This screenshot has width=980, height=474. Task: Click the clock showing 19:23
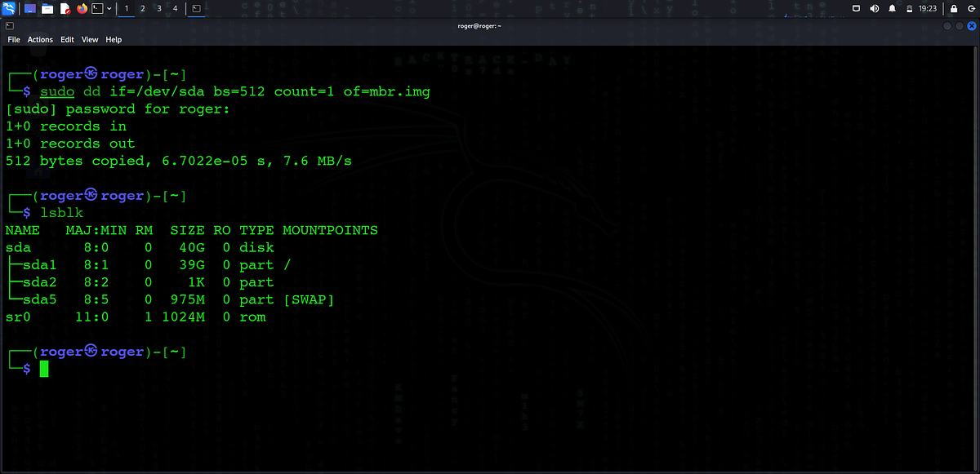928,8
